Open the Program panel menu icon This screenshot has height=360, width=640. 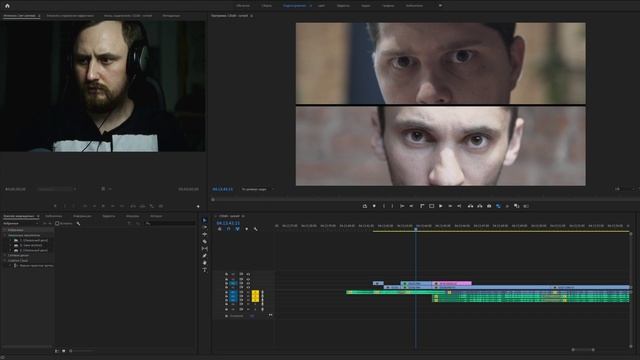[x=251, y=16]
